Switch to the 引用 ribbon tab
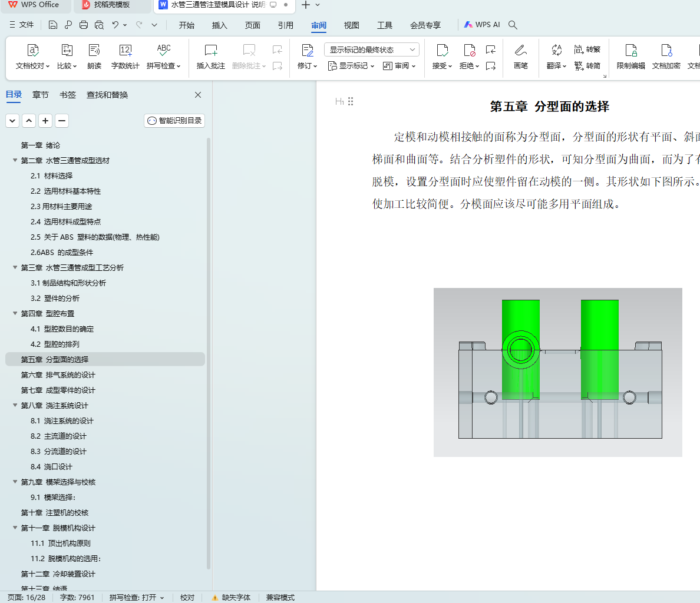The height and width of the screenshot is (603, 700). click(x=286, y=25)
